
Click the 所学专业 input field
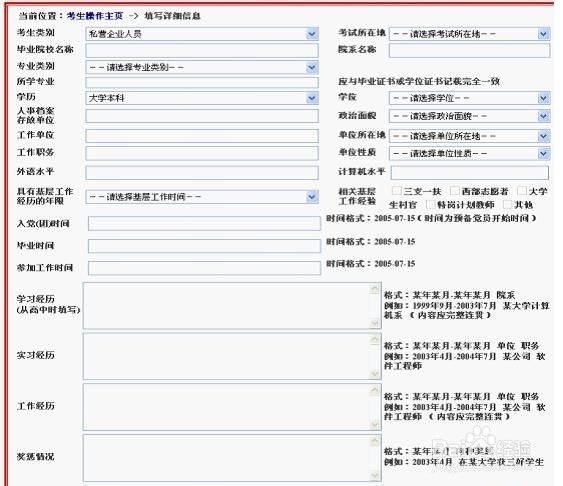point(202,83)
